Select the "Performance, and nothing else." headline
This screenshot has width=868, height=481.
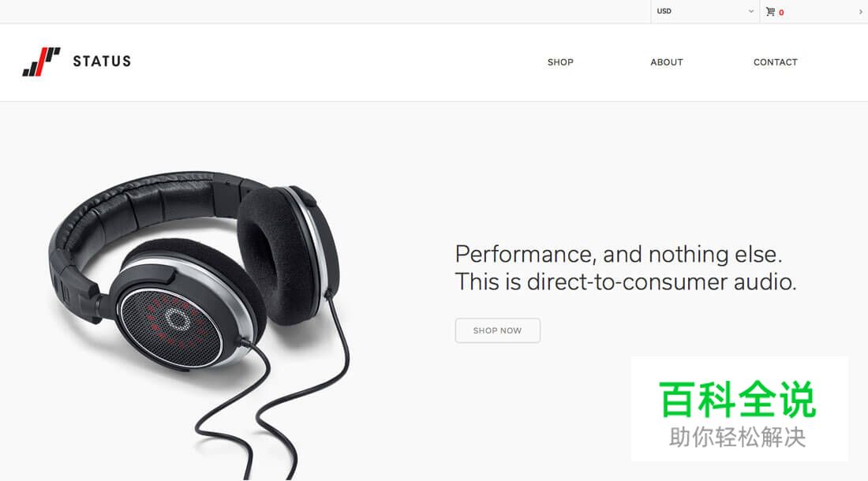tap(619, 255)
